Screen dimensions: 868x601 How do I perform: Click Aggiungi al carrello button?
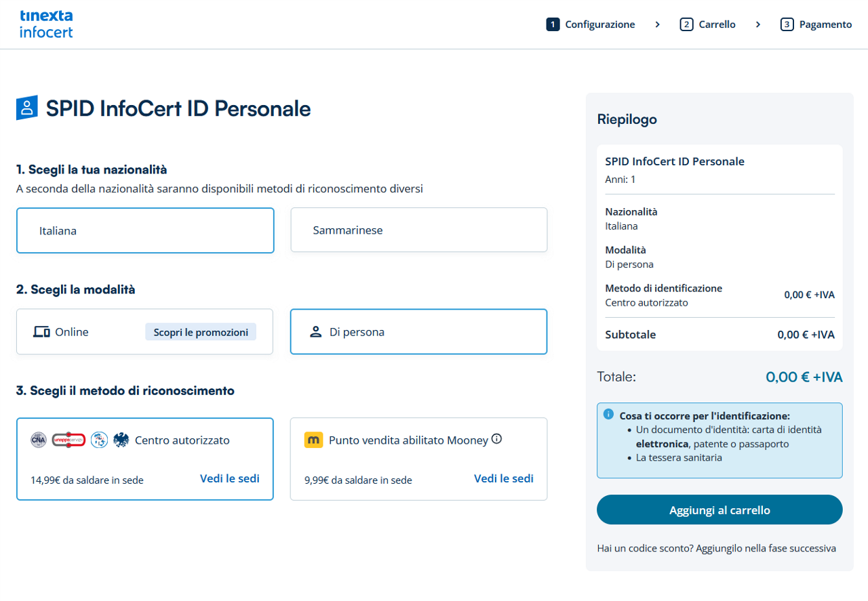(x=719, y=510)
